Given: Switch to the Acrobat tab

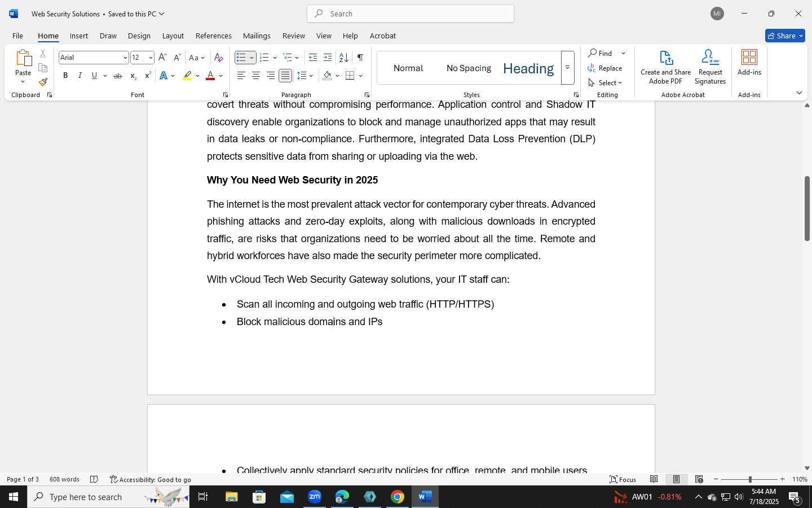Looking at the screenshot, I should 383,36.
